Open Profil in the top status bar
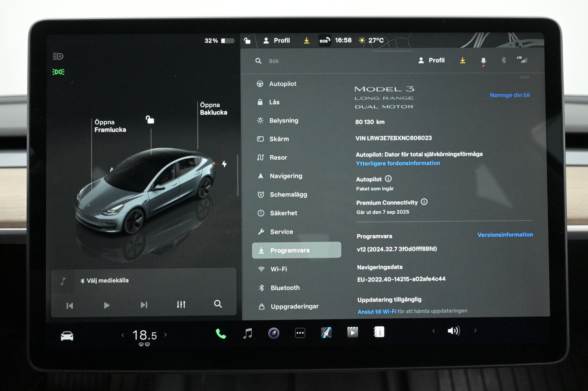 pyautogui.click(x=277, y=40)
